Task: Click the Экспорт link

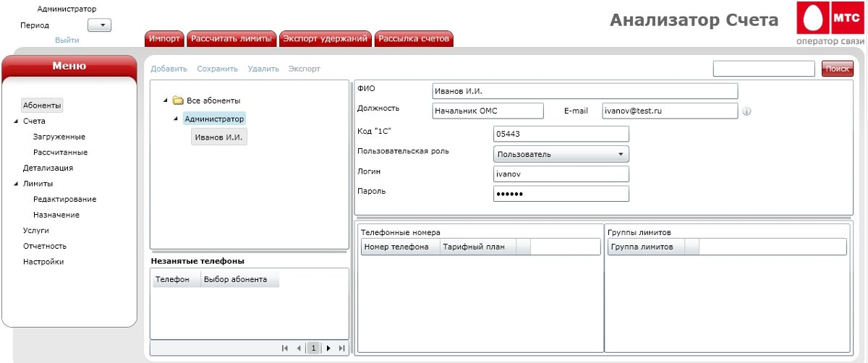Action: [305, 69]
